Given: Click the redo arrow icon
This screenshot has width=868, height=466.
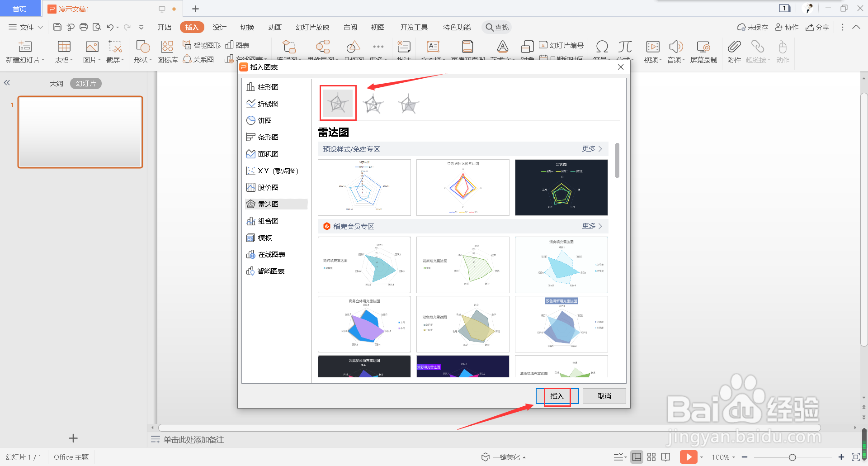Looking at the screenshot, I should (x=127, y=27).
